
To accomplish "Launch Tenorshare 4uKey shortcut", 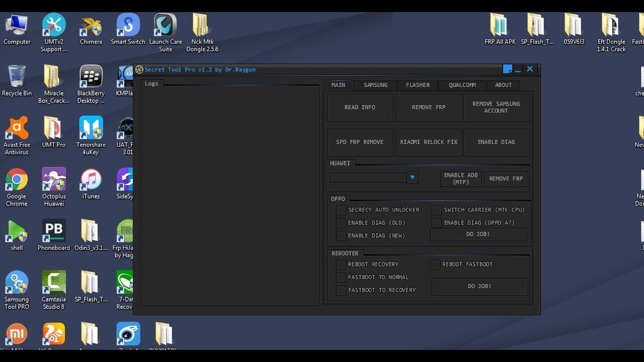I will [x=91, y=136].
